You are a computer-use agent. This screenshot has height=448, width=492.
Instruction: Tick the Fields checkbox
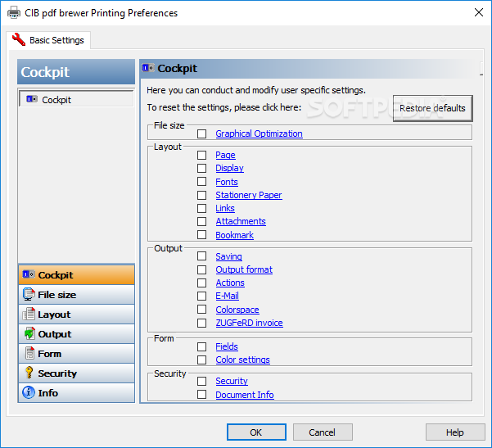tap(201, 347)
